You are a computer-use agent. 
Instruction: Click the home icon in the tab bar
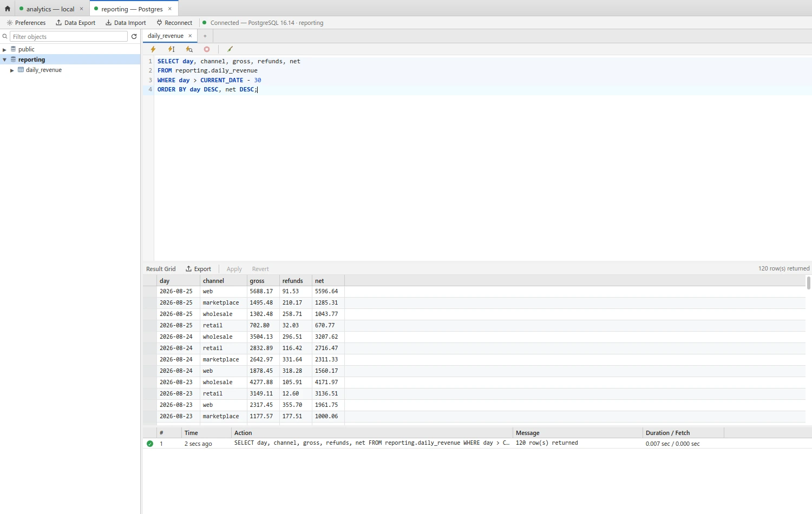(x=8, y=9)
